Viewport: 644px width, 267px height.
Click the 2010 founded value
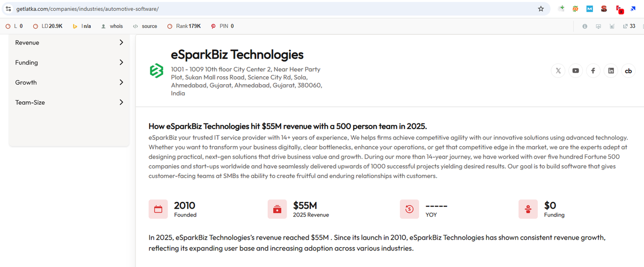(x=185, y=205)
